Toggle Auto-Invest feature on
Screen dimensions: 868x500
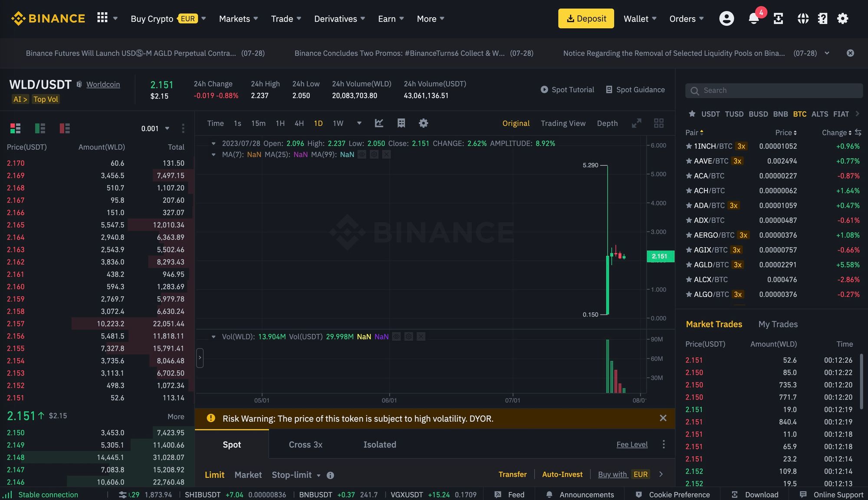pos(562,474)
